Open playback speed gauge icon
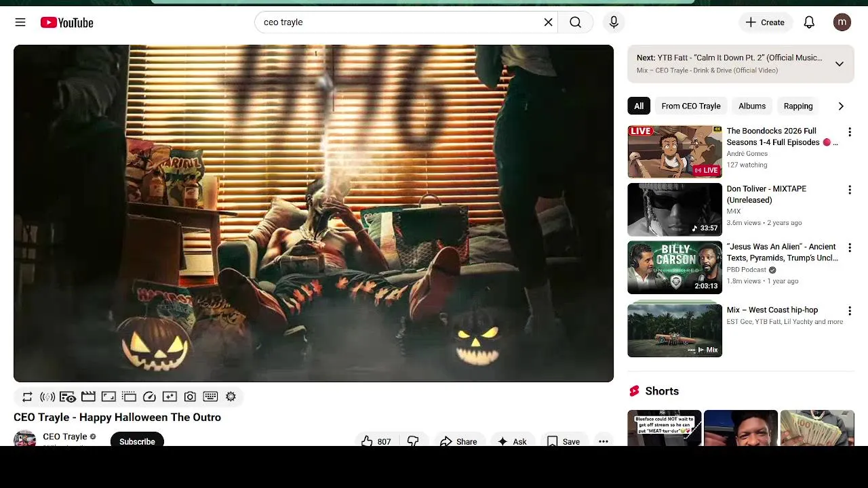This screenshot has height=488, width=868. coord(149,396)
